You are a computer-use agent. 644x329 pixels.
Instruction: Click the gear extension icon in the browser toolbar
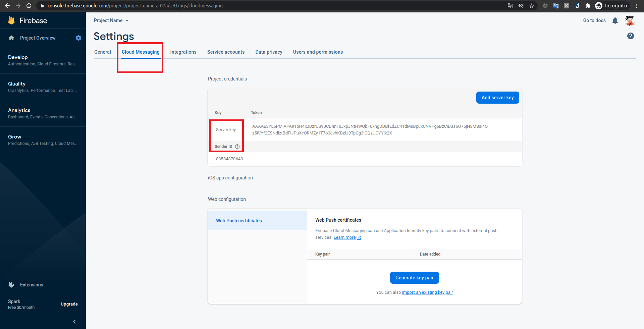tap(545, 6)
